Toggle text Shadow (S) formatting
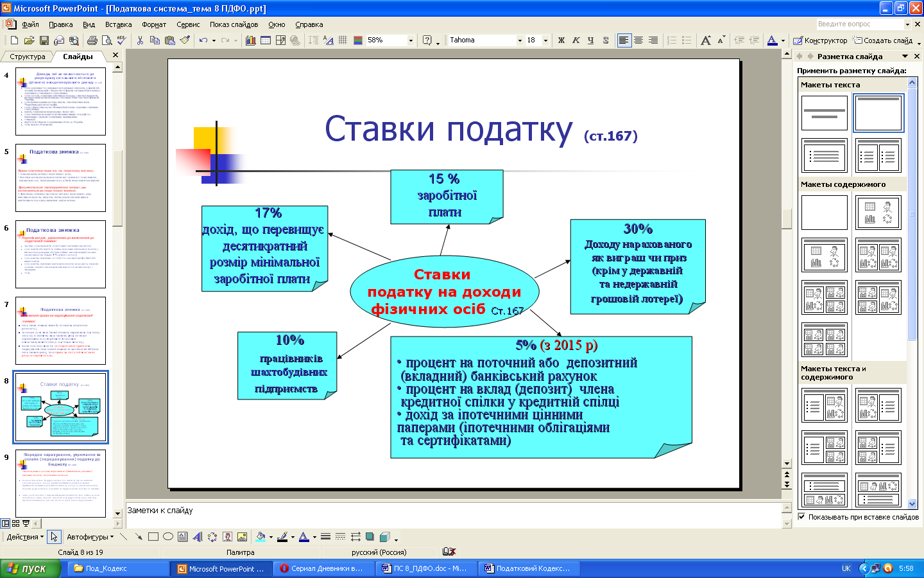The width and height of the screenshot is (924, 578). tap(606, 40)
